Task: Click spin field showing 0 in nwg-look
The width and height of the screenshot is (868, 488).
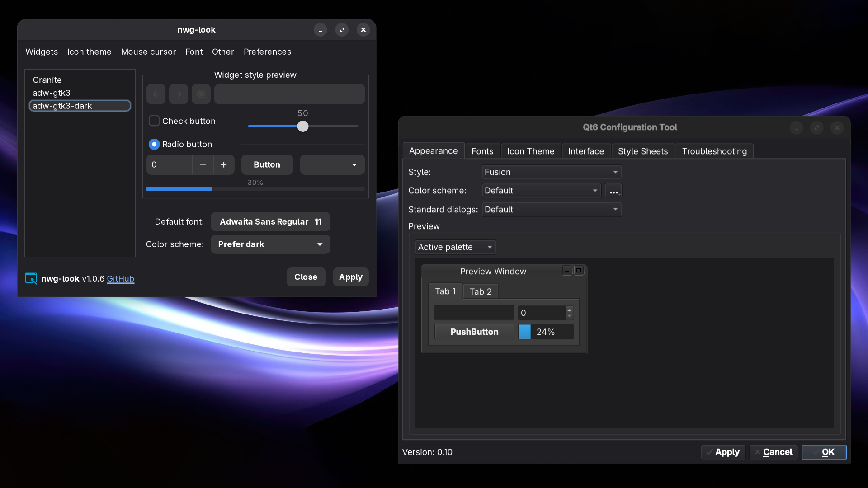Action: pyautogui.click(x=170, y=165)
